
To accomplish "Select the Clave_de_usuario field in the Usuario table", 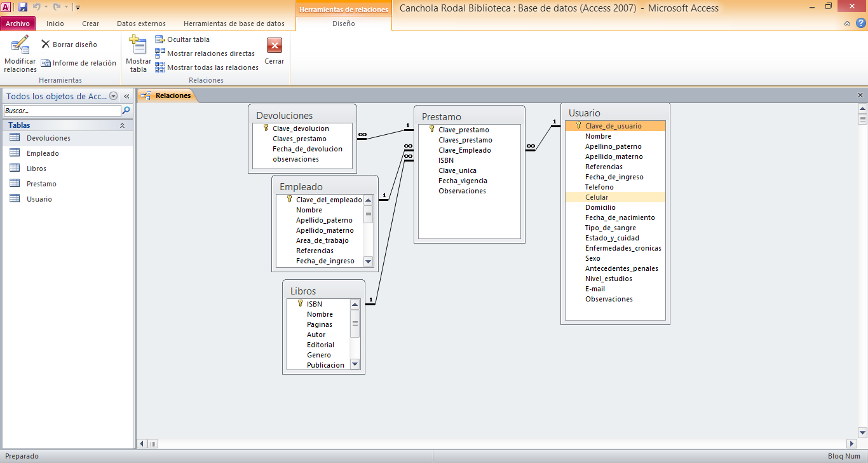I will 615,126.
